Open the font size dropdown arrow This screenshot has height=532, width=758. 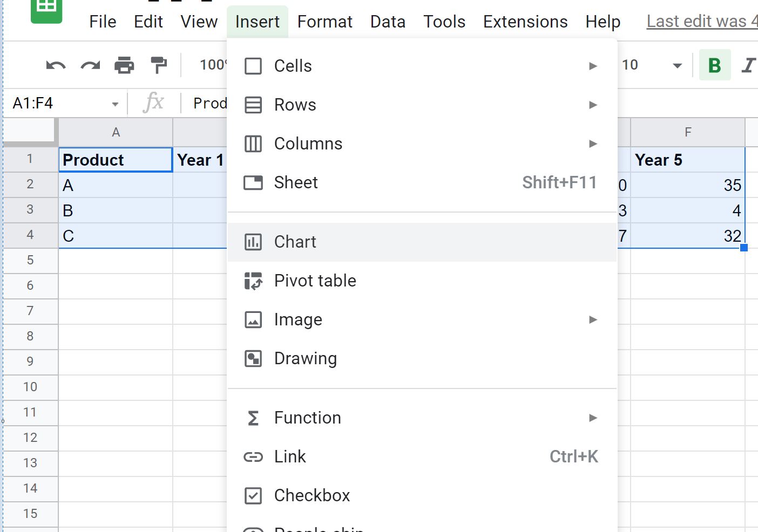click(x=677, y=66)
